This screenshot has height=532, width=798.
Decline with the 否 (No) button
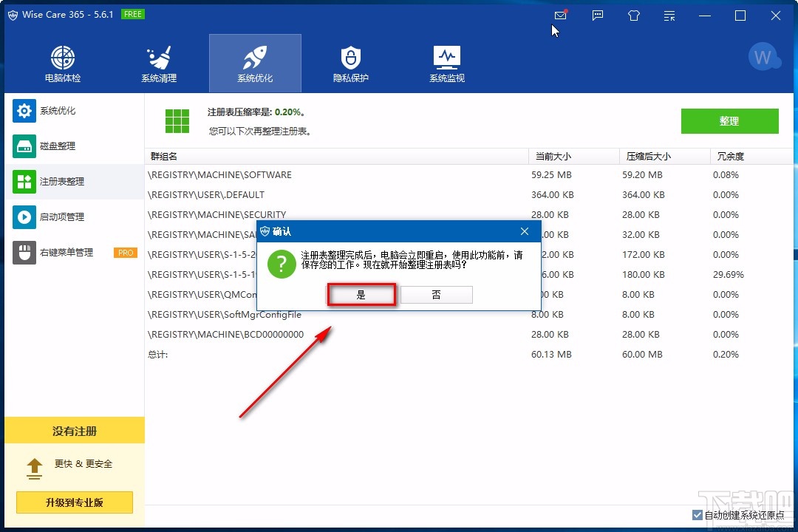pos(436,295)
